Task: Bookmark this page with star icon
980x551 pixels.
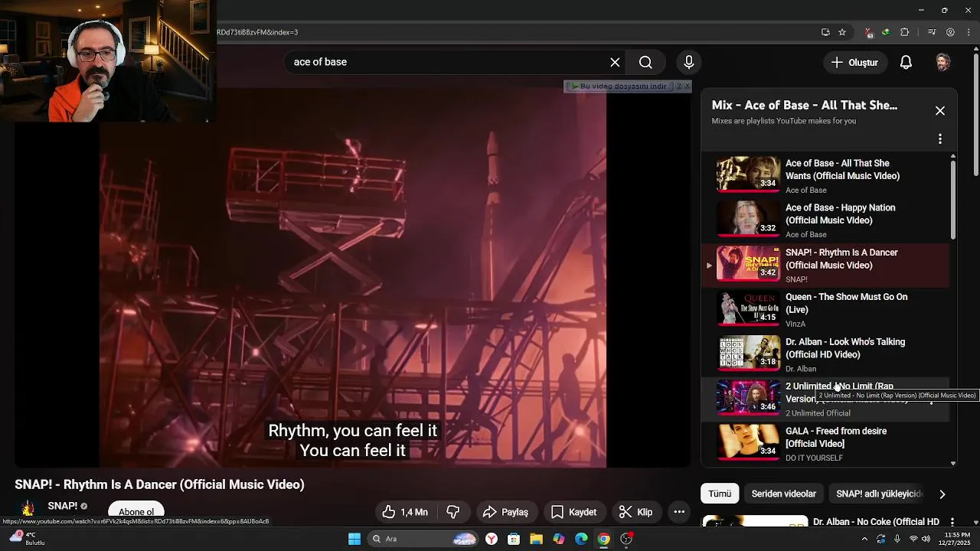Action: pyautogui.click(x=842, y=32)
